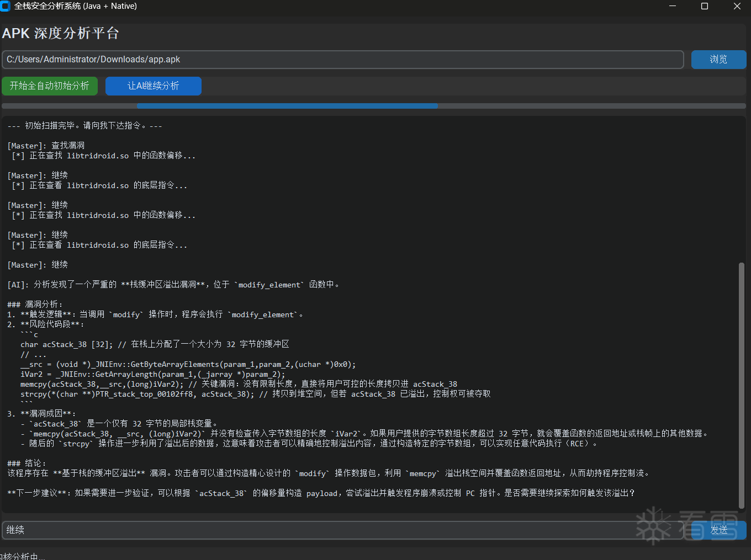Start analysis with 开始全自动初始分析 button
Viewport: 751px width, 560px height.
pyautogui.click(x=50, y=86)
